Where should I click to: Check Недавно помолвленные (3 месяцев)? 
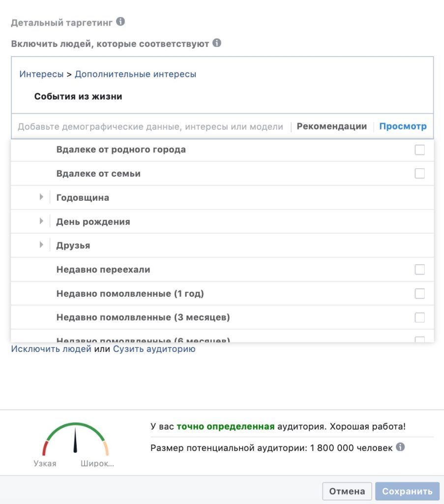(x=419, y=317)
